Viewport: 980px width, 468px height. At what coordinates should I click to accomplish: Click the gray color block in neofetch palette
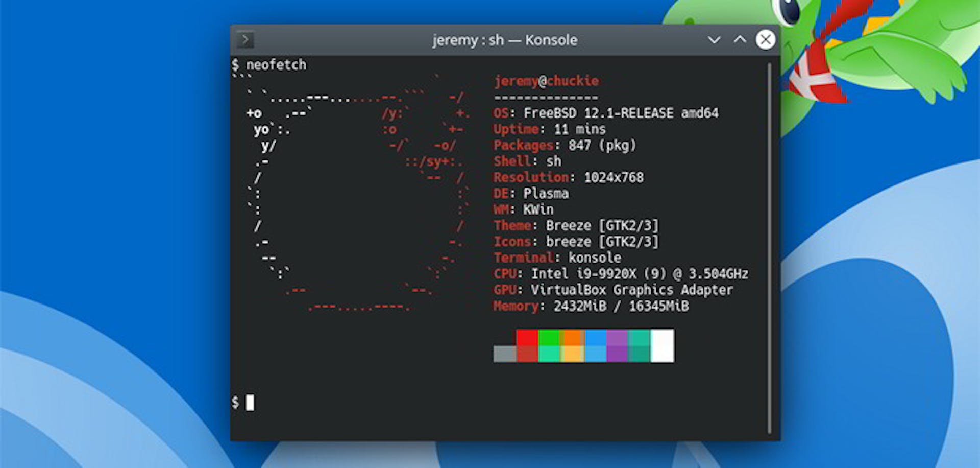click(x=505, y=354)
